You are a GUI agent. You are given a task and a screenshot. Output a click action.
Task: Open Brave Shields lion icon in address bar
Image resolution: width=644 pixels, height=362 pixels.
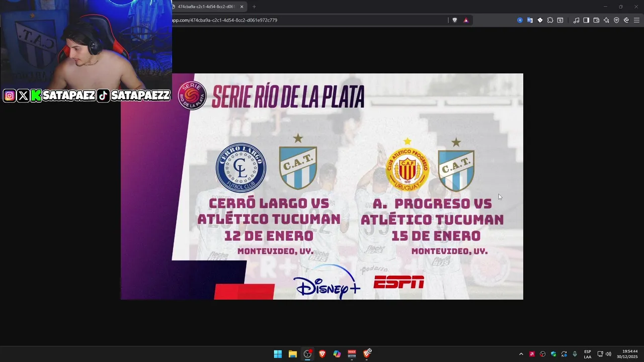[455, 20]
